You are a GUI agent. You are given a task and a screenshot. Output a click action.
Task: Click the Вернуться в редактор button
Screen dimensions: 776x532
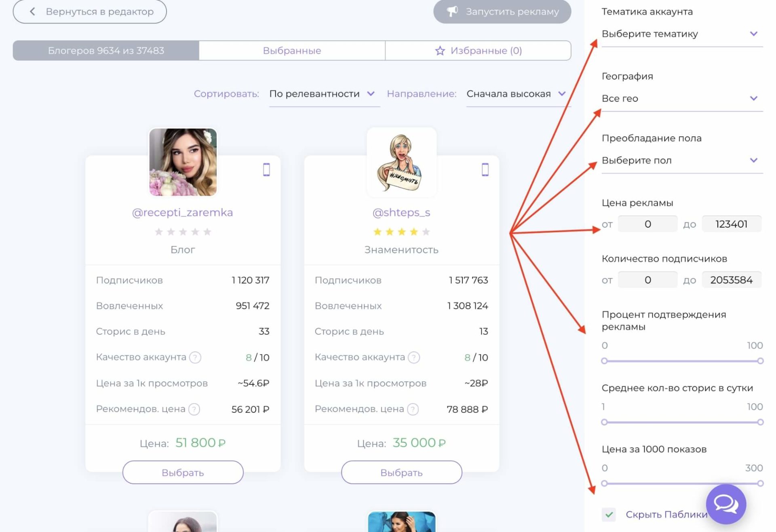90,11
